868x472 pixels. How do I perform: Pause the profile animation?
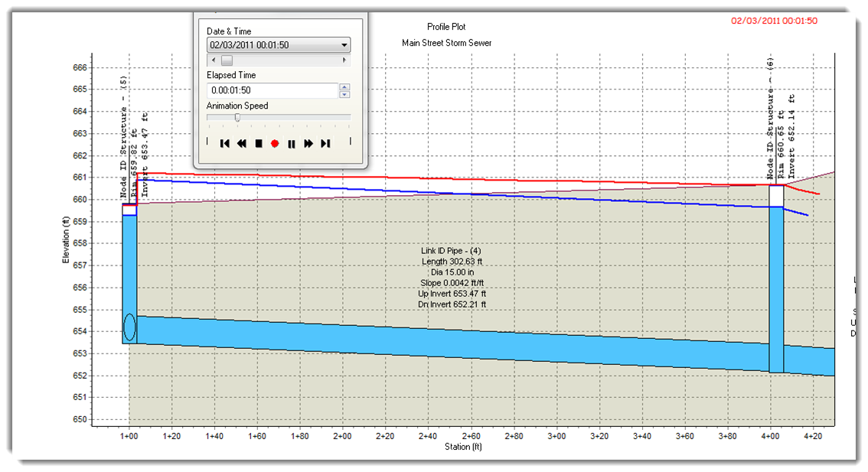(x=292, y=143)
